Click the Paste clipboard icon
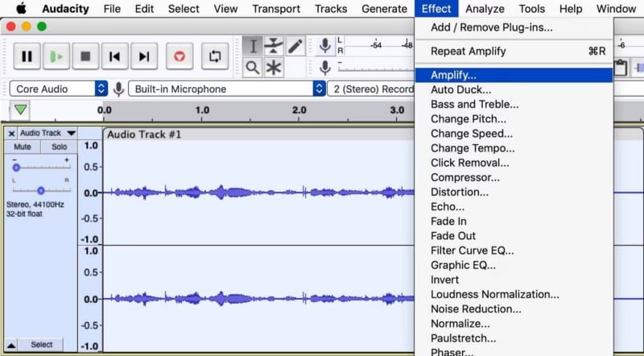 (621, 68)
